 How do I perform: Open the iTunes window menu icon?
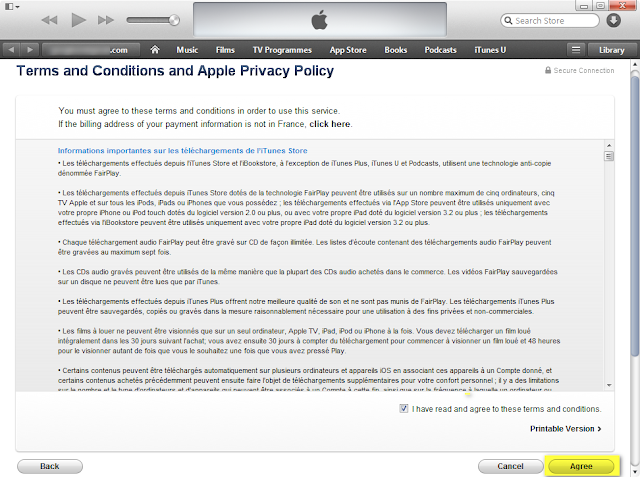11,7
